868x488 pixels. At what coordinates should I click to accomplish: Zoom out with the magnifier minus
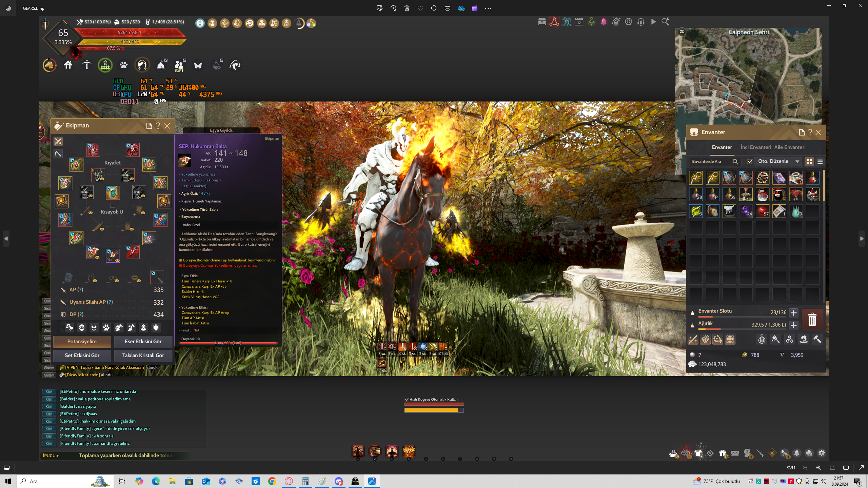click(x=805, y=468)
